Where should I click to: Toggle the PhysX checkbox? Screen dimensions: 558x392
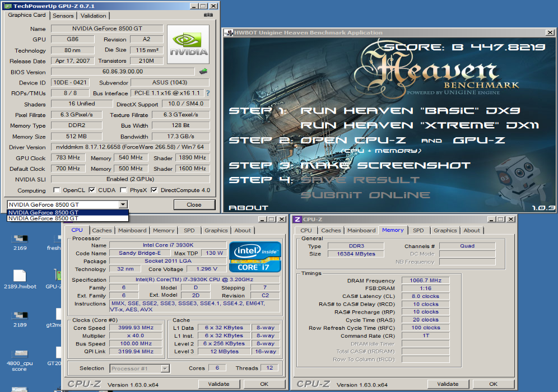pyautogui.click(x=123, y=190)
